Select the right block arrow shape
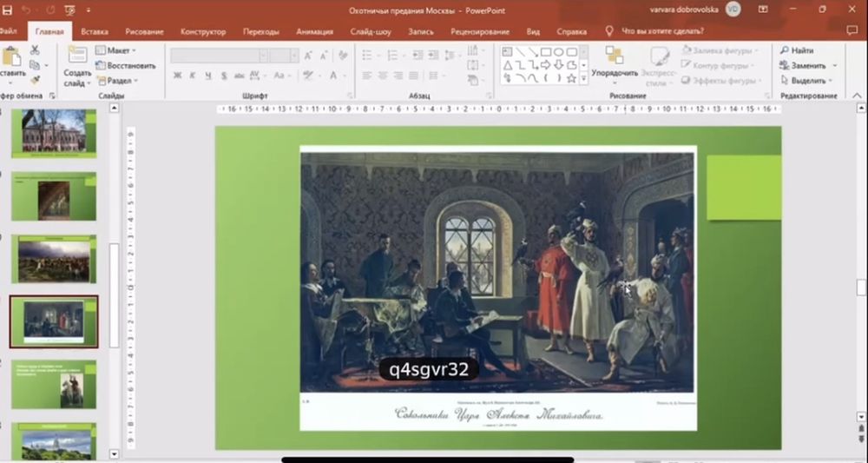This screenshot has width=868, height=463. (x=546, y=65)
